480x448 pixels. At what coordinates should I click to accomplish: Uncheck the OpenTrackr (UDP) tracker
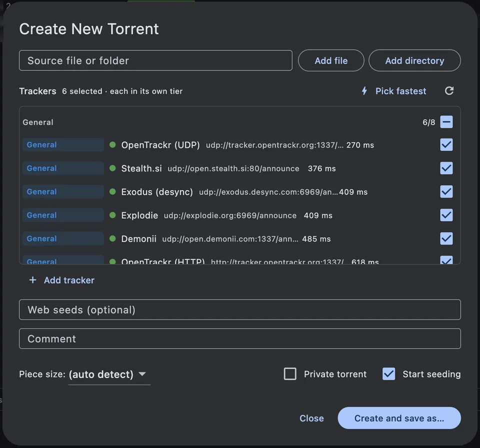(446, 144)
